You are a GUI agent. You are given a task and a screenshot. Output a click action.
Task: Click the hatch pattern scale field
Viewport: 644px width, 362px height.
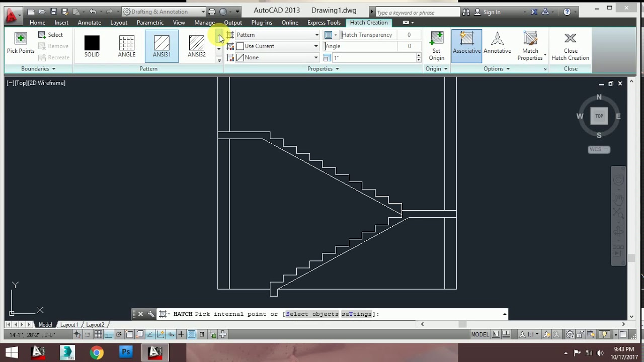(375, 58)
